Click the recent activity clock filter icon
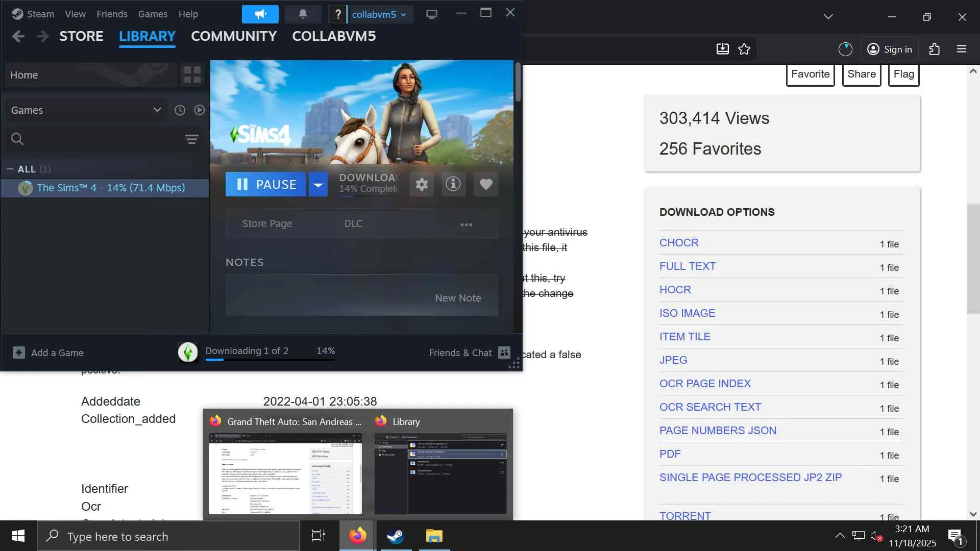 (x=180, y=110)
